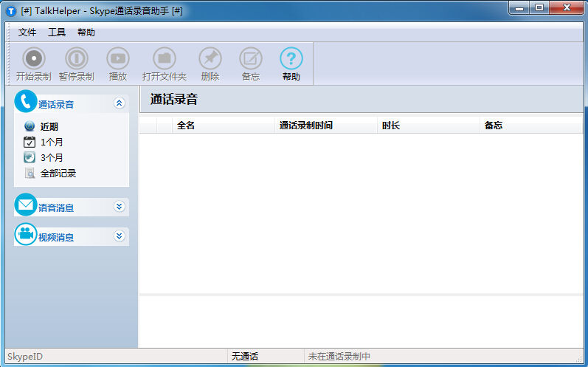Click the blue phone icon for 通话录音
Viewport: 588px width, 367px height.
[26, 101]
